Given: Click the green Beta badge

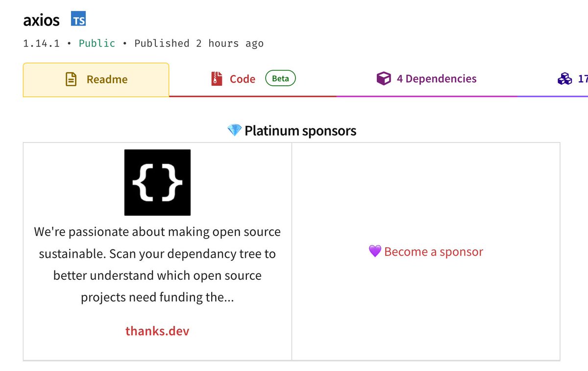Looking at the screenshot, I should pos(280,78).
